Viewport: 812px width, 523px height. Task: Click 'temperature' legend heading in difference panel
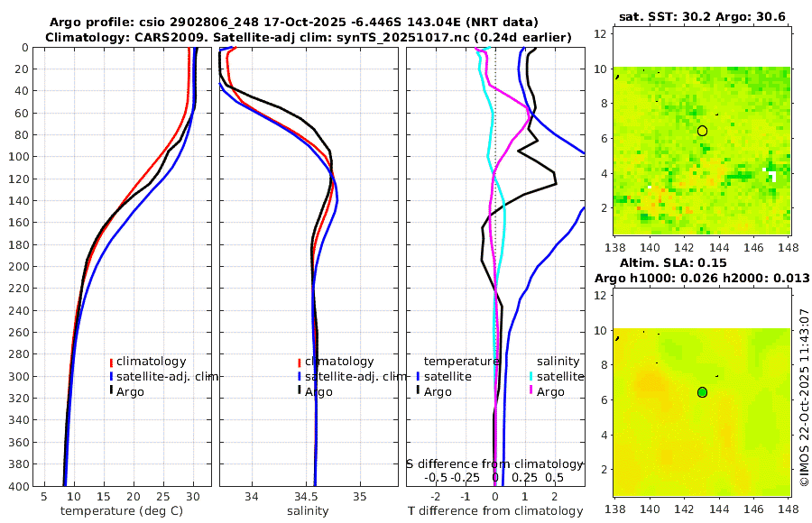[x=462, y=362]
